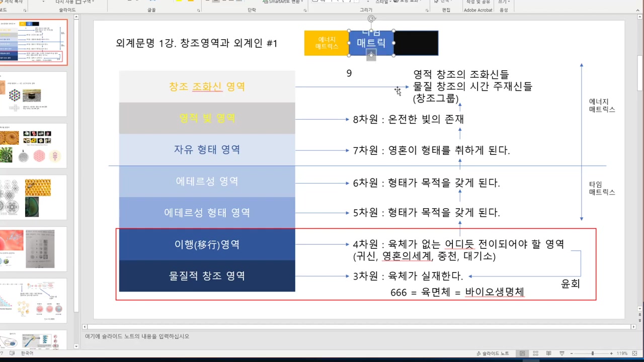Viewport: 644px width, 362px height.
Task: Click the 5차원 : 형태가 목적을 갖게 된다 text
Action: [x=426, y=213]
